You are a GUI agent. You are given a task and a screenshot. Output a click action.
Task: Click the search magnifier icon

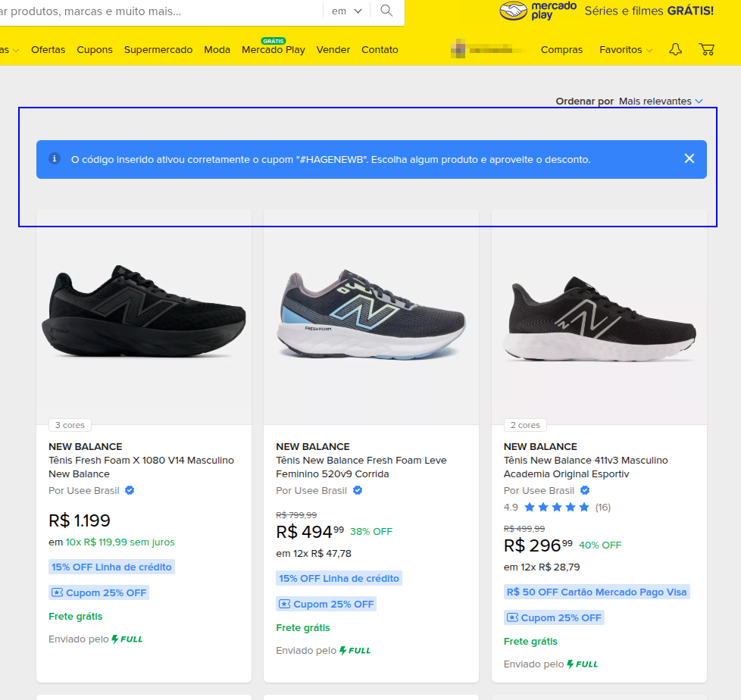[x=386, y=11]
